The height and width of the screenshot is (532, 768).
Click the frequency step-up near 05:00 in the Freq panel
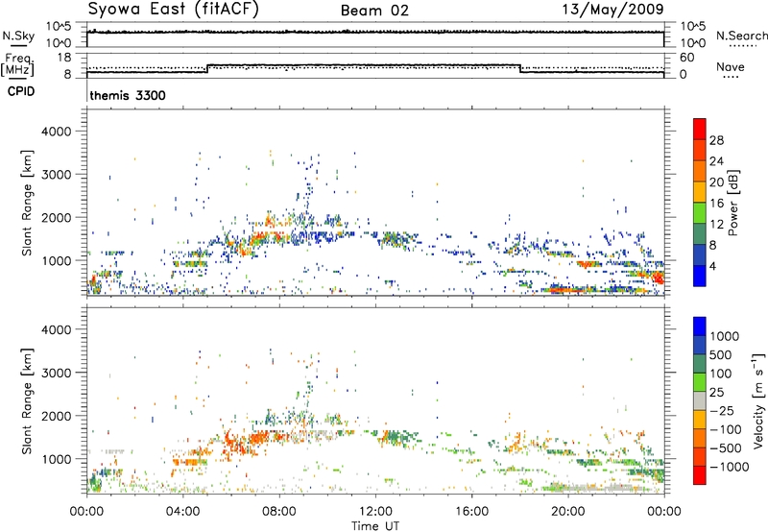pos(207,68)
